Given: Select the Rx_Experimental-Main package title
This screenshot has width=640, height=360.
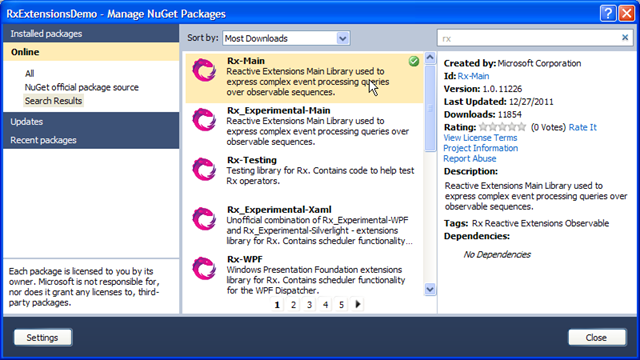Looking at the screenshot, I should pyautogui.click(x=278, y=111).
